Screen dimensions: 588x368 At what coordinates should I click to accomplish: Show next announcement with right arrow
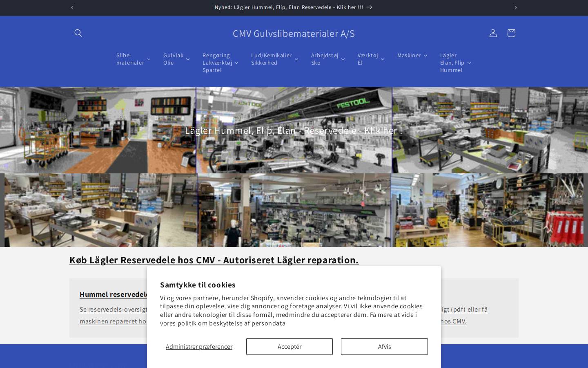pyautogui.click(x=516, y=8)
